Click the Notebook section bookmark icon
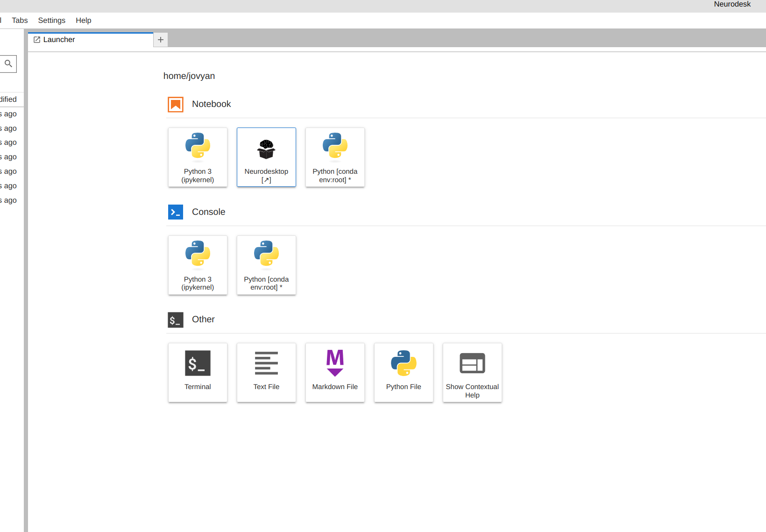766x532 pixels. click(x=176, y=105)
